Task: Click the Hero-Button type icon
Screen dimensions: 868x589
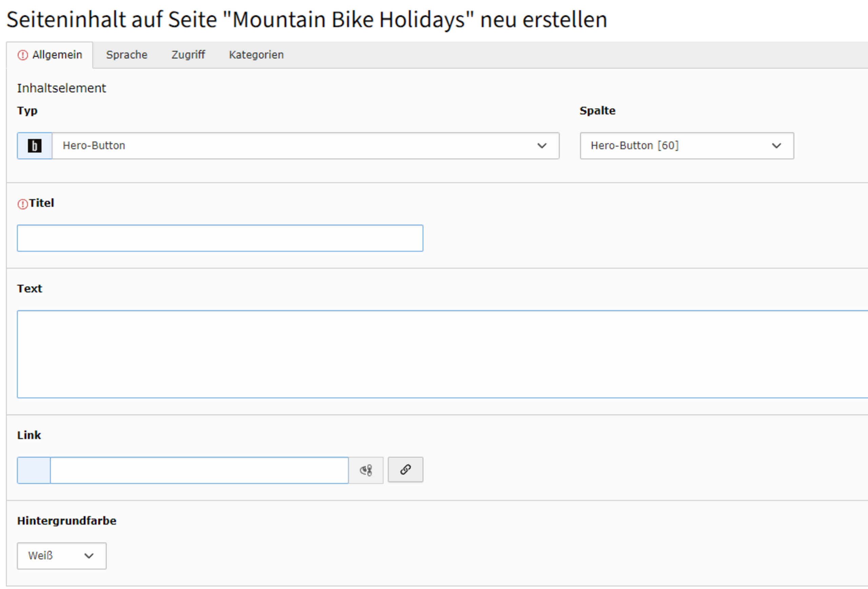Action: coord(34,146)
